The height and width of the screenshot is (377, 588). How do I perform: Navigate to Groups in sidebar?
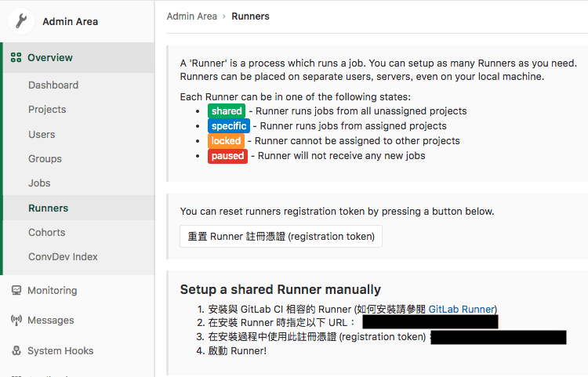point(45,159)
